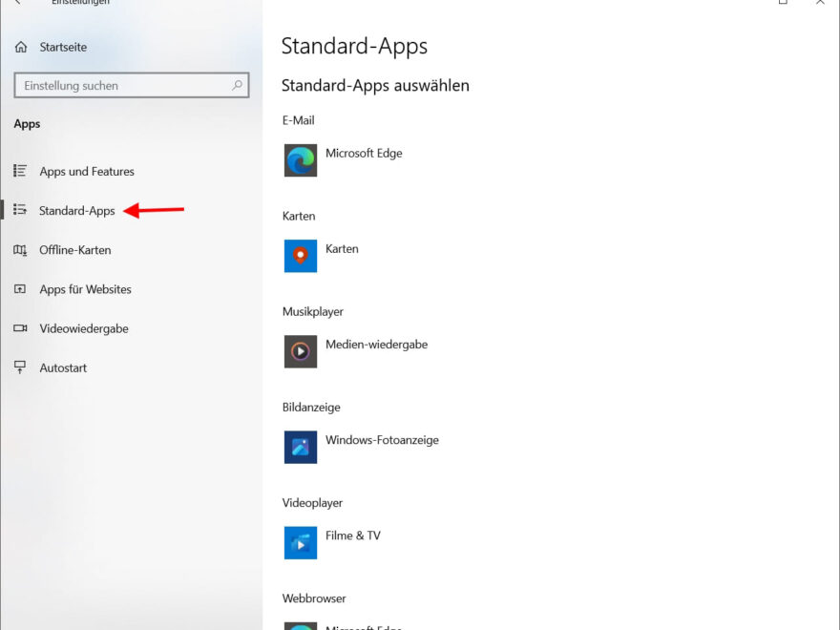Click the Karten app pin icon
The image size is (840, 630).
pyautogui.click(x=301, y=256)
